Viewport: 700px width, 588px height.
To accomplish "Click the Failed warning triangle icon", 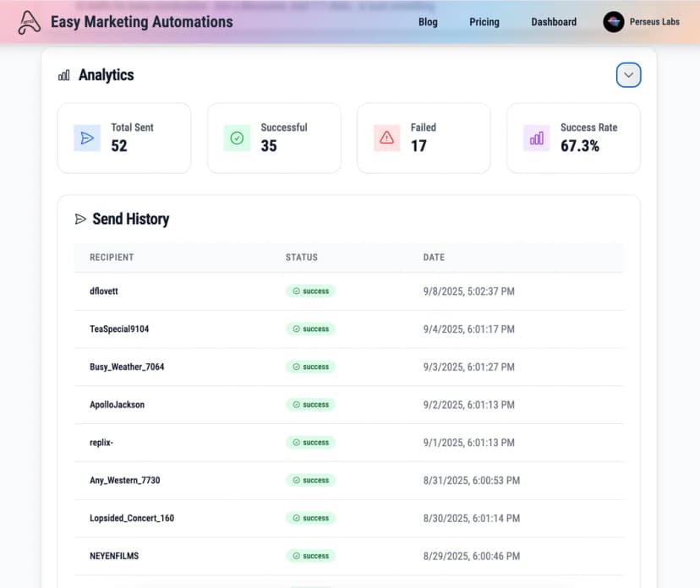I will [386, 138].
